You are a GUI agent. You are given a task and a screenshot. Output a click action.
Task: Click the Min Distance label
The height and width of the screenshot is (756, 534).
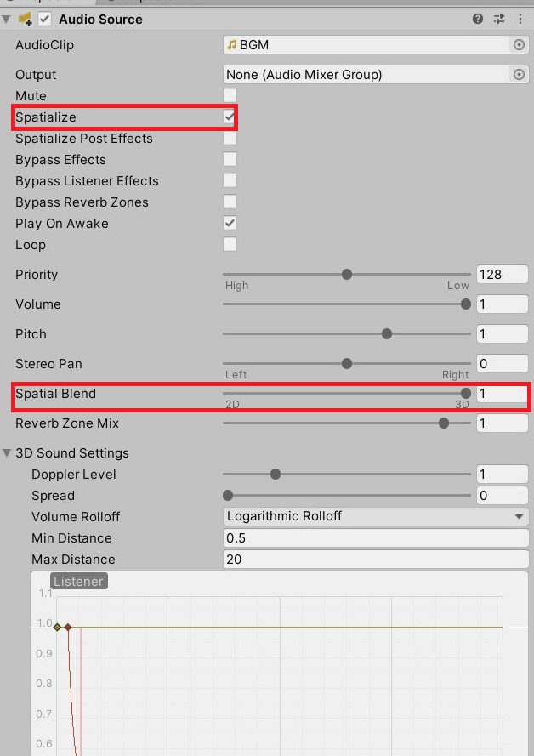71,538
